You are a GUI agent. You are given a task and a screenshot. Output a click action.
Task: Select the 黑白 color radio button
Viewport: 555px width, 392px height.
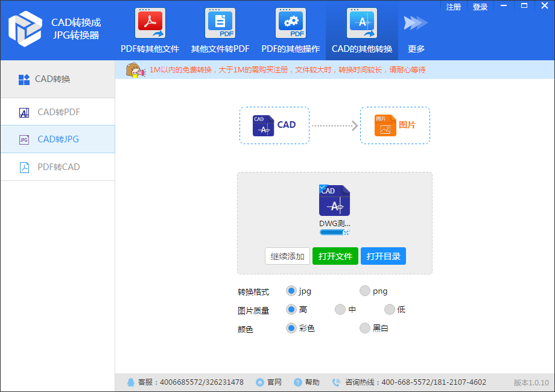point(365,329)
